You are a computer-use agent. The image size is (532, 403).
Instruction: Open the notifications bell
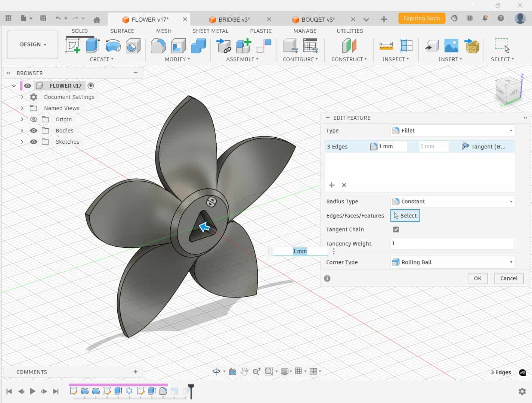485,18
